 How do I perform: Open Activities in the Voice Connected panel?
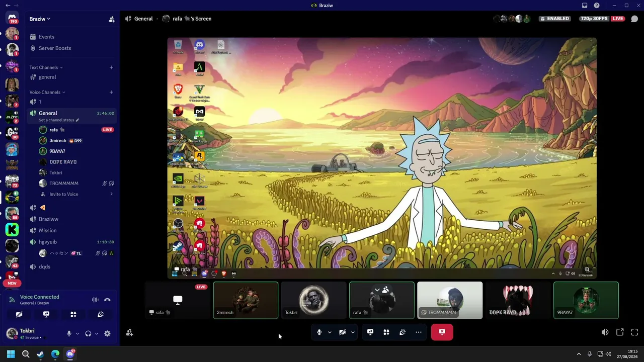[73, 314]
